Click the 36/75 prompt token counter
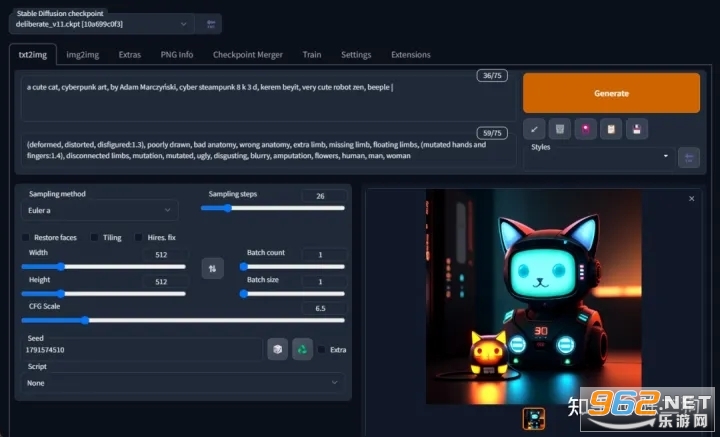The height and width of the screenshot is (437, 720). coord(492,76)
